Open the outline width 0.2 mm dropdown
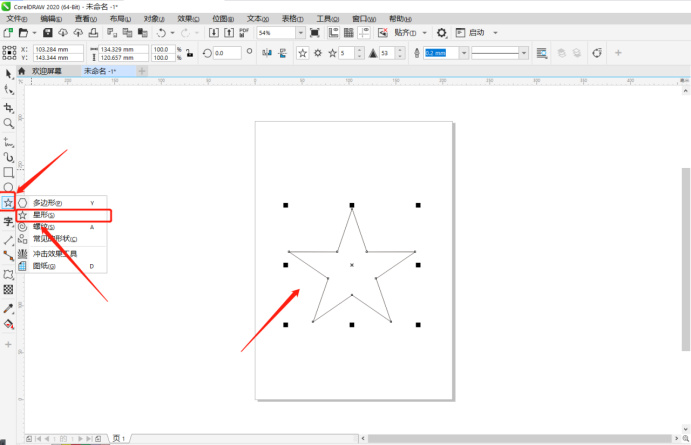This screenshot has height=445, width=691. pos(464,53)
